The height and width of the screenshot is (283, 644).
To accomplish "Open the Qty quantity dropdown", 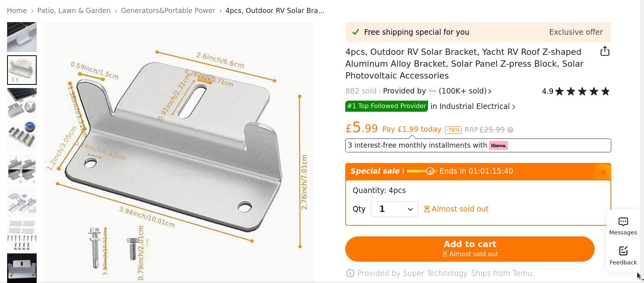I will tap(394, 209).
